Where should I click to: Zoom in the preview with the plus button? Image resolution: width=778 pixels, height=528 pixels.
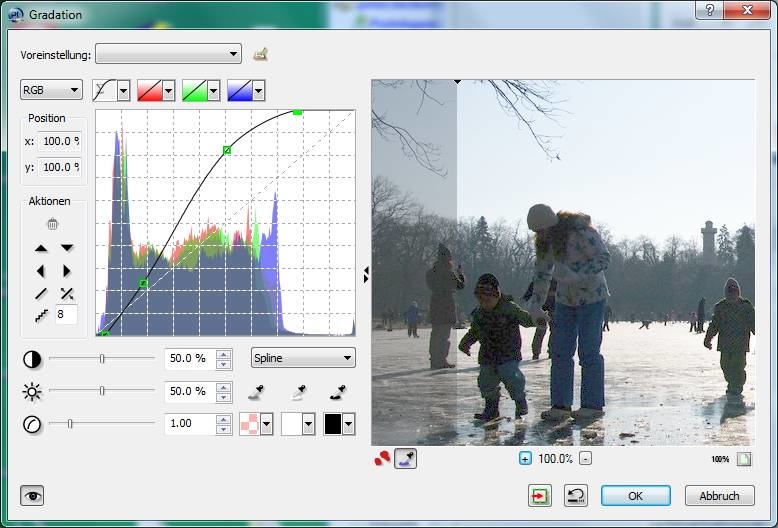coord(525,459)
